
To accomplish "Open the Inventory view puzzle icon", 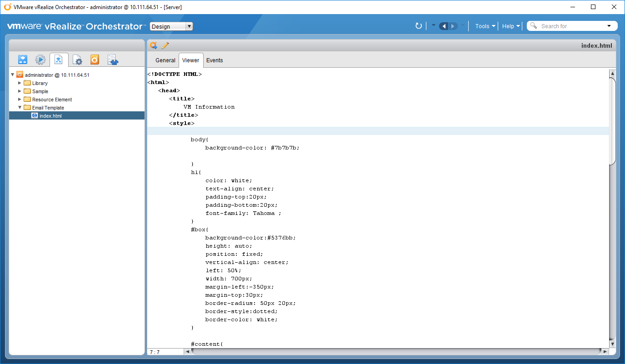I will point(113,60).
